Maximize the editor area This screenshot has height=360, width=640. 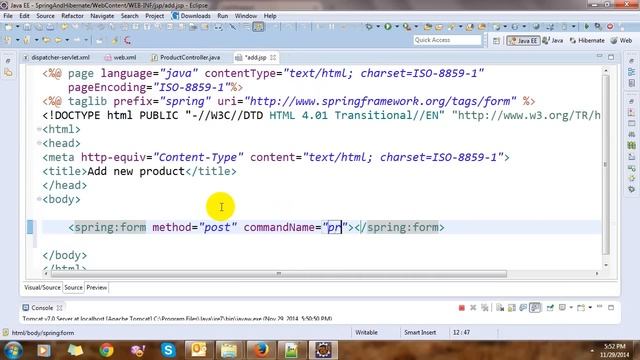611,57
